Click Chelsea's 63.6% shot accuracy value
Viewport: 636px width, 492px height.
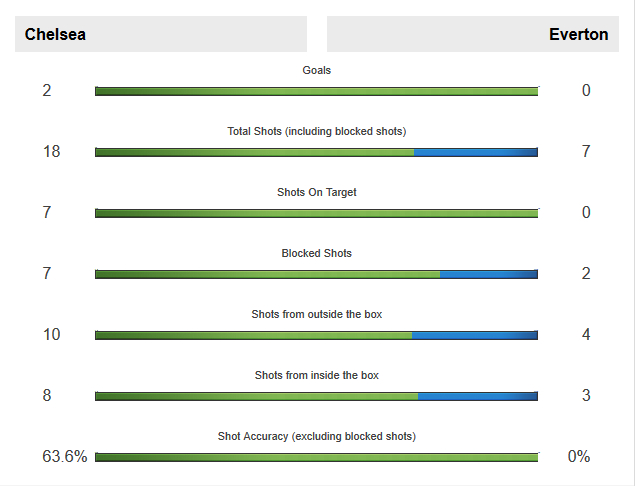coord(65,456)
